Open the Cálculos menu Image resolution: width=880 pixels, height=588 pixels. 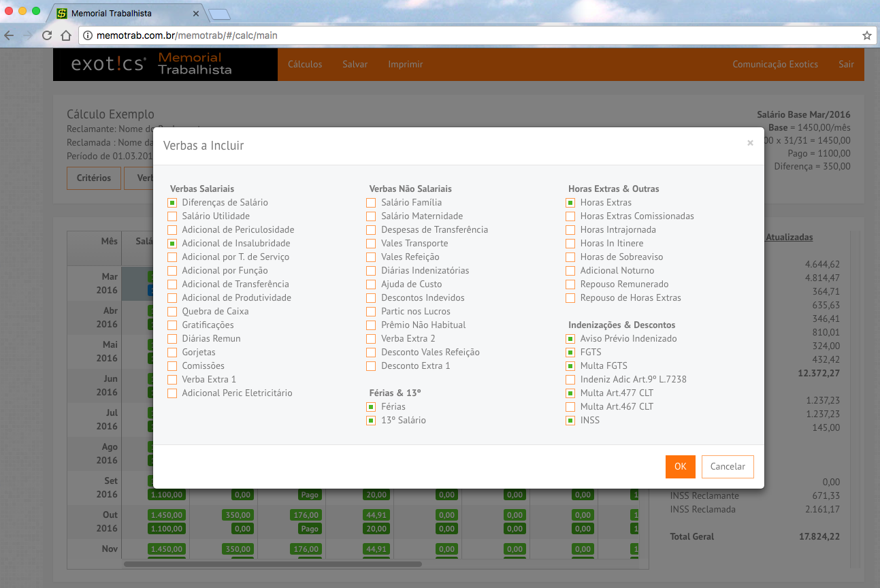tap(305, 65)
